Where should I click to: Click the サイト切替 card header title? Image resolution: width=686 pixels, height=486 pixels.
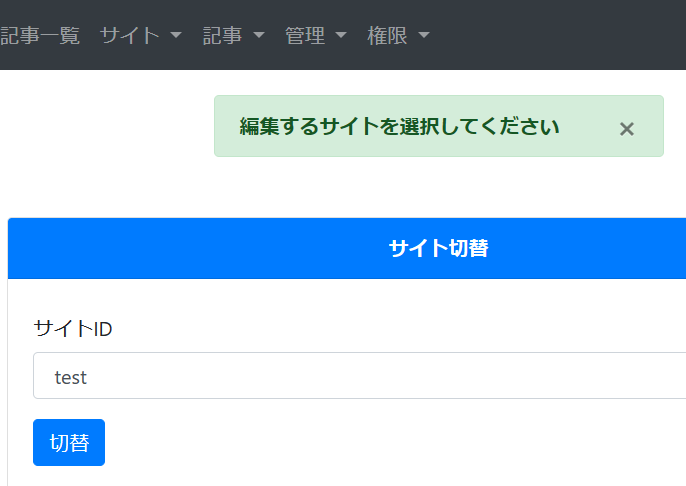click(438, 249)
